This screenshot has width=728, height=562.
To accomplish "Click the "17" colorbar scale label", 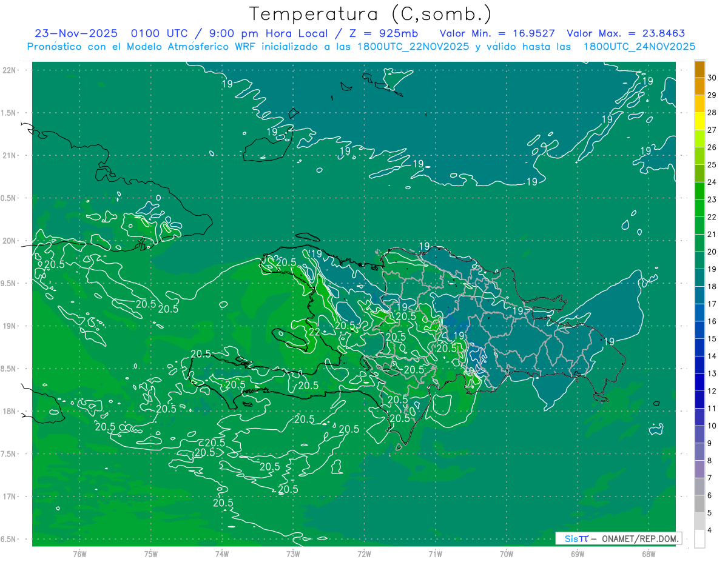I will [712, 304].
